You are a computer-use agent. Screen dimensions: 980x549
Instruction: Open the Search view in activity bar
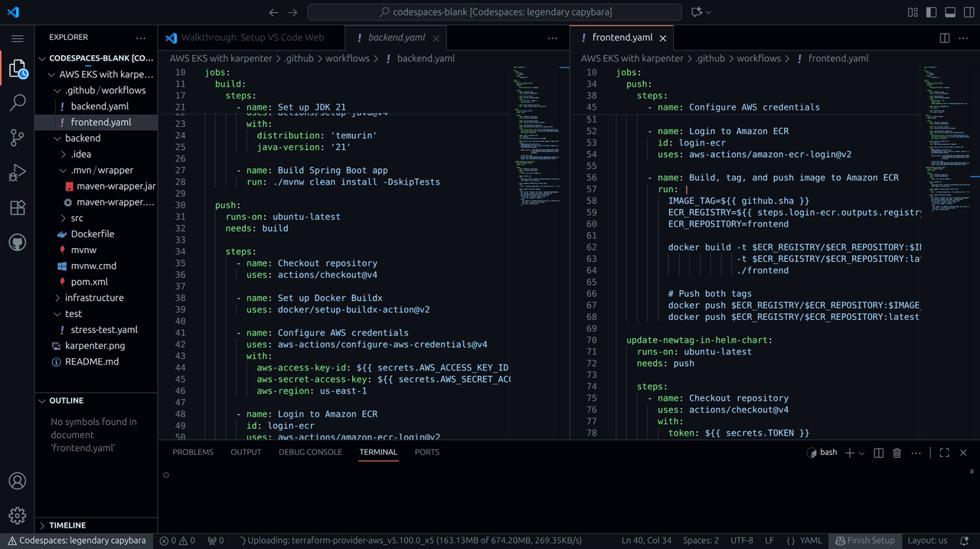click(x=17, y=103)
